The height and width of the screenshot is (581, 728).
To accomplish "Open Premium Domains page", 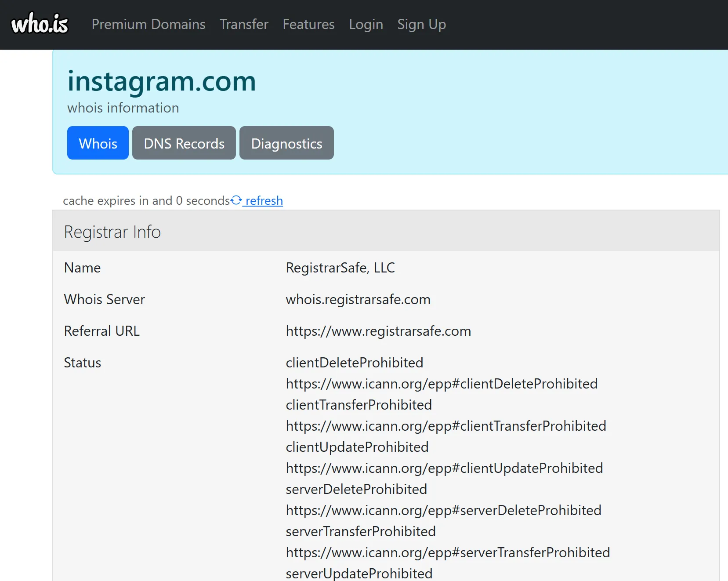I will [148, 24].
